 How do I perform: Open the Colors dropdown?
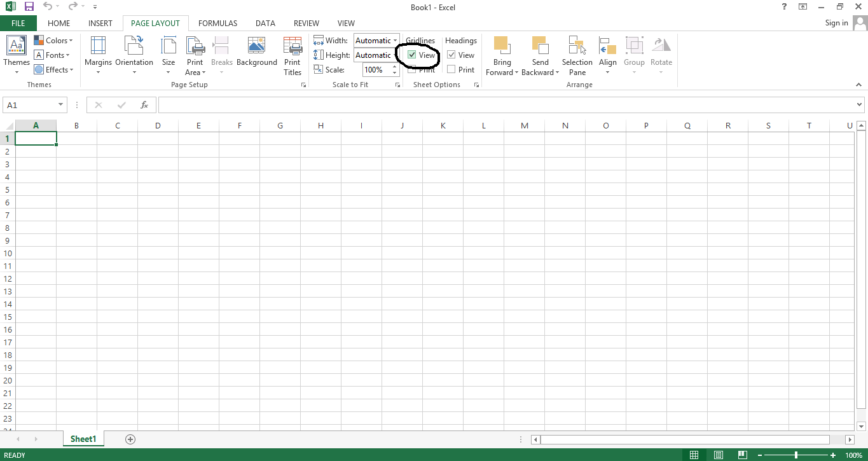click(54, 40)
